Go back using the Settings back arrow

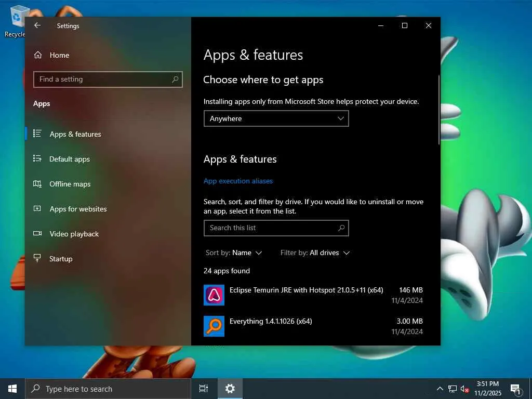click(x=37, y=25)
